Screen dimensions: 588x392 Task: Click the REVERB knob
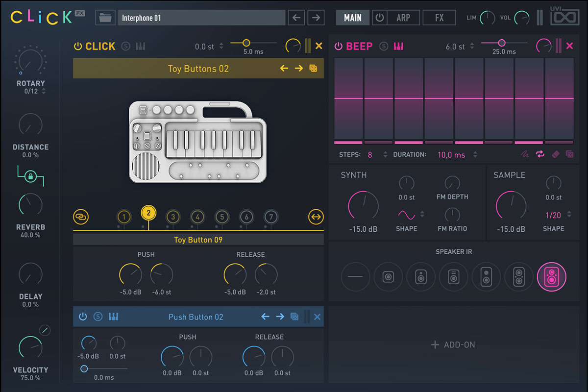coord(30,206)
